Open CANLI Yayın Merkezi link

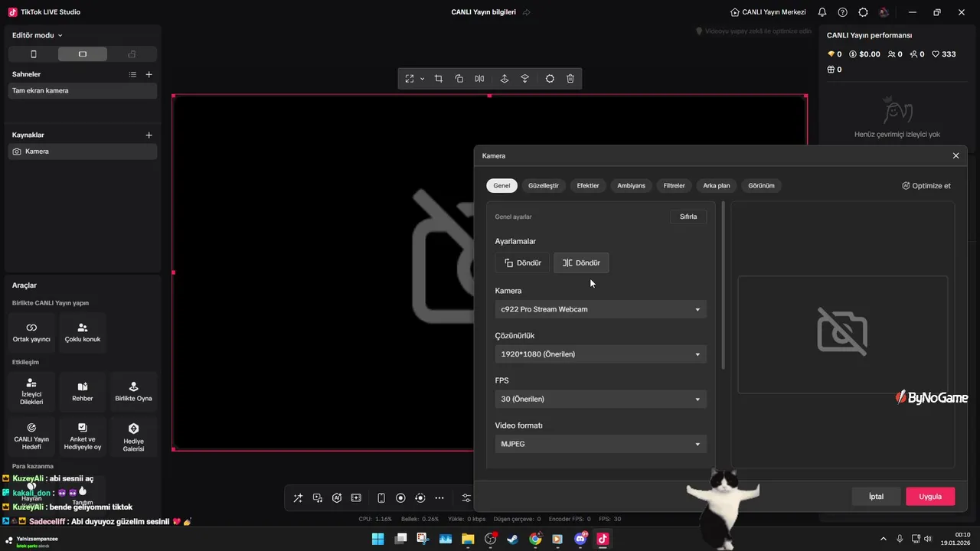(x=768, y=12)
